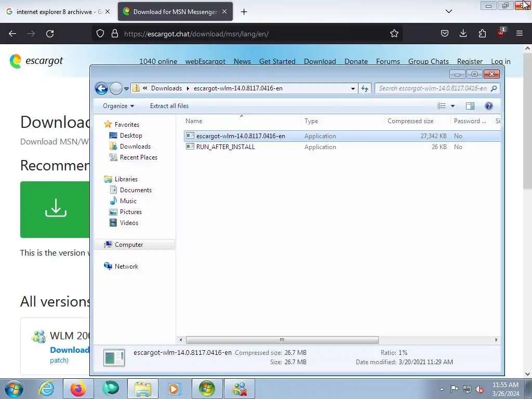Viewport: 532px width, 399px height.
Task: Toggle the preview pane button
Action: pos(470,106)
